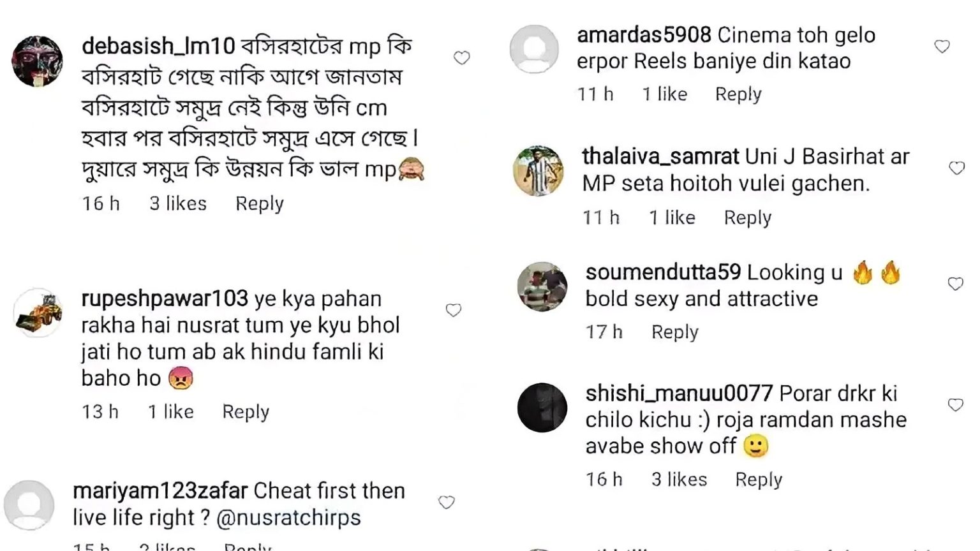The width and height of the screenshot is (980, 551).
Task: Click soumendutta59's profile picture
Action: [x=542, y=286]
